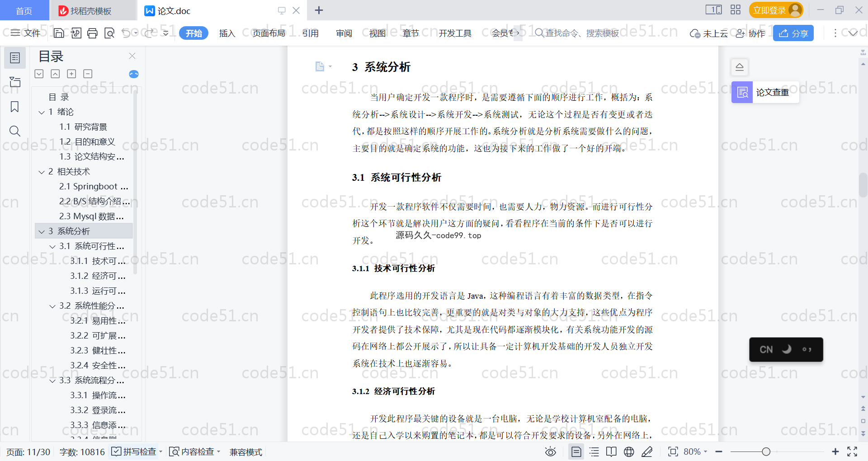
Task: Click the blue smart outline icon in 目录
Action: [x=134, y=74]
